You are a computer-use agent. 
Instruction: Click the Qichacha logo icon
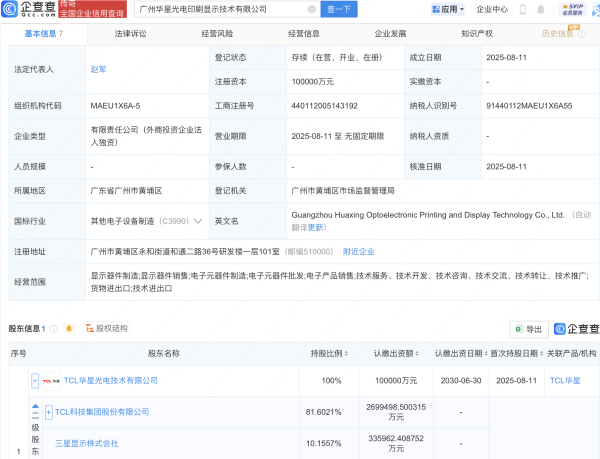10,9
